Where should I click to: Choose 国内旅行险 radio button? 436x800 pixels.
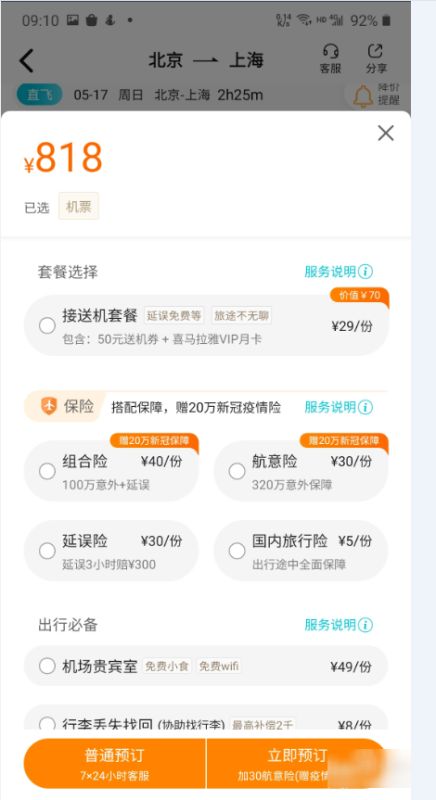237,551
